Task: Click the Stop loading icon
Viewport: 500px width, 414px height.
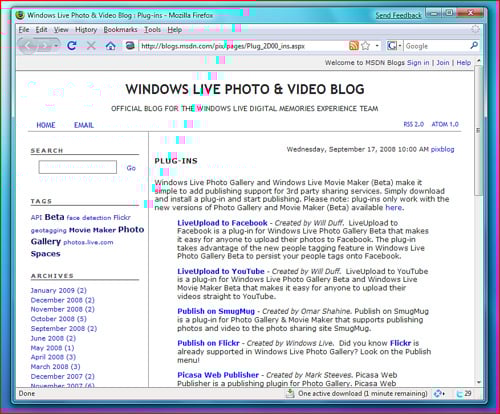Action: [x=91, y=46]
